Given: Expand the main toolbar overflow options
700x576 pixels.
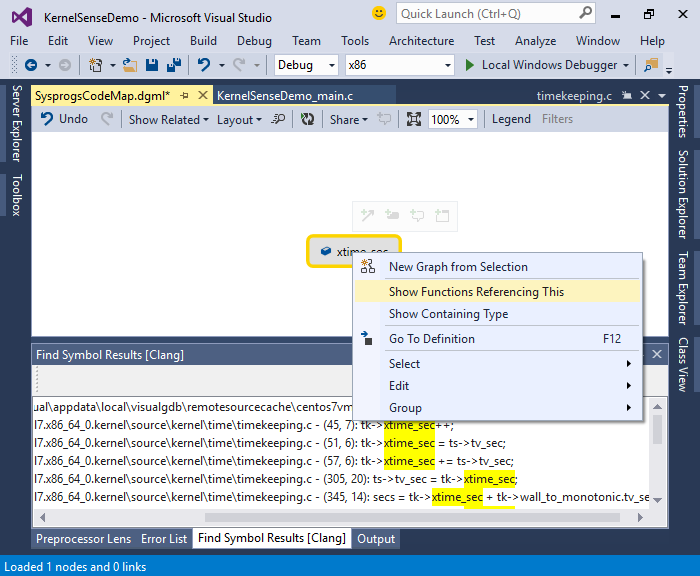Looking at the screenshot, I should [x=668, y=70].
